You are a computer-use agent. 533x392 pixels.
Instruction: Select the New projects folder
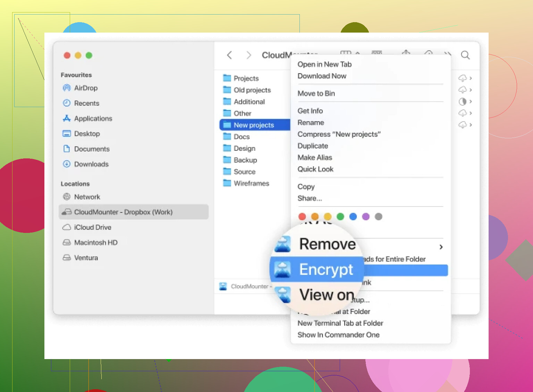tap(255, 125)
